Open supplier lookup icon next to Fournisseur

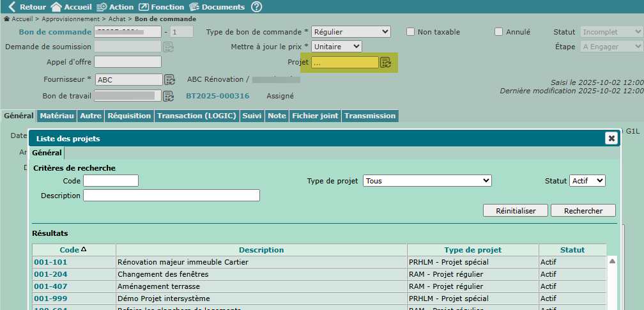(169, 80)
